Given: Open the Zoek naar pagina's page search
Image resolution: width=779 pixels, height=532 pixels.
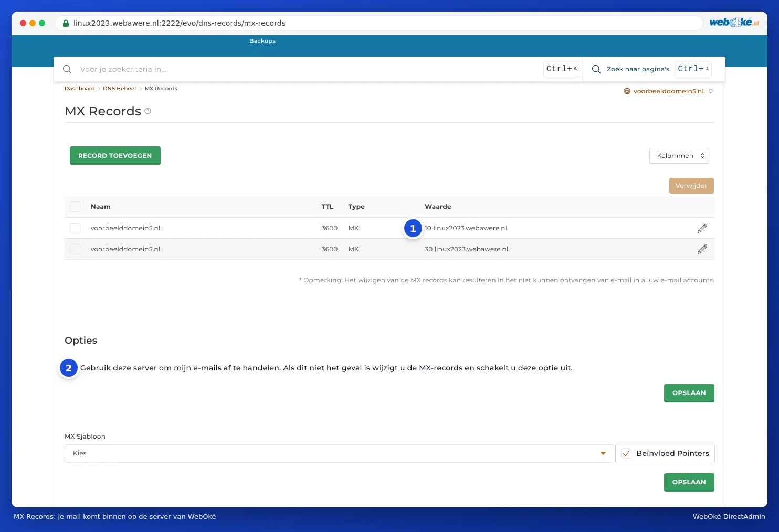Looking at the screenshot, I should (x=638, y=69).
